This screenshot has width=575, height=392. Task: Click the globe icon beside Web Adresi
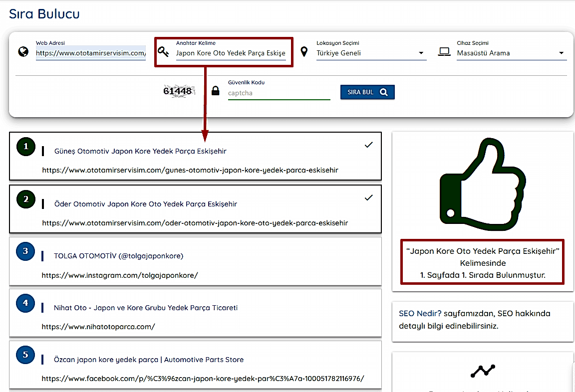tap(23, 51)
